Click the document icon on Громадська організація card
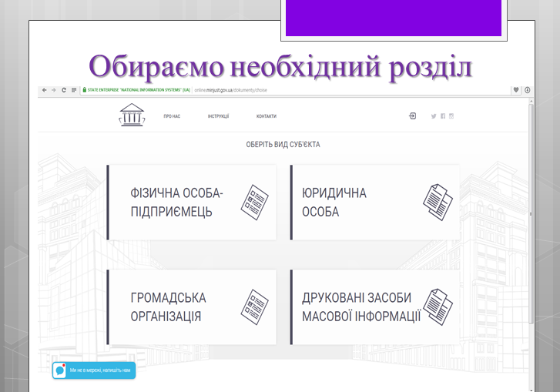Viewport: 560px width, 392px height. [x=255, y=307]
